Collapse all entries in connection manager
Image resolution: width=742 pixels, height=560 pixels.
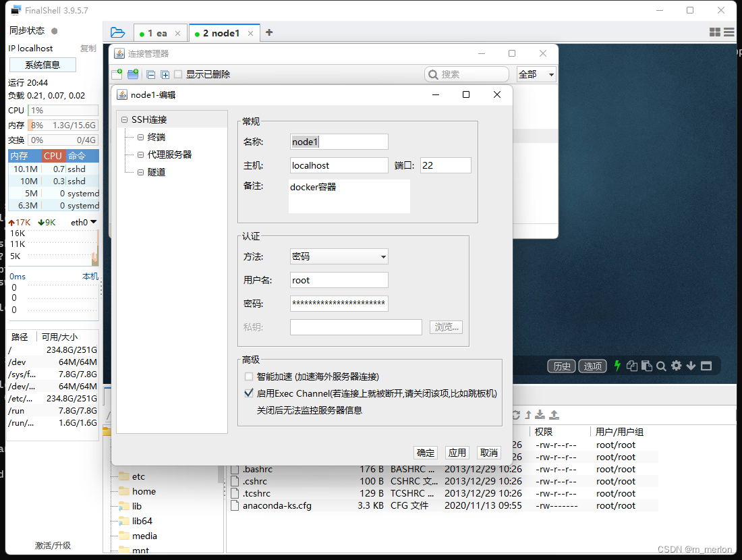pos(150,74)
